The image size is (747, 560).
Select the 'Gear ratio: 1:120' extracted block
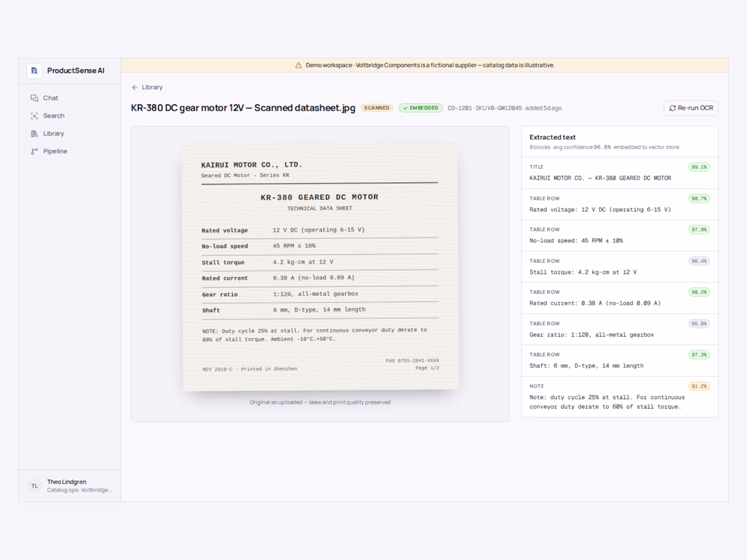pyautogui.click(x=620, y=329)
